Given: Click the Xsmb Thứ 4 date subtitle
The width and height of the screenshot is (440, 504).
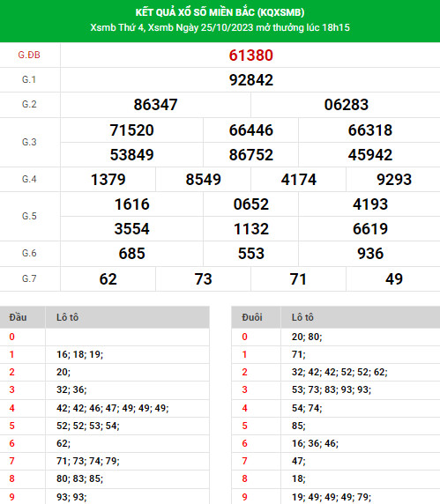Looking at the screenshot, I should click(220, 27).
